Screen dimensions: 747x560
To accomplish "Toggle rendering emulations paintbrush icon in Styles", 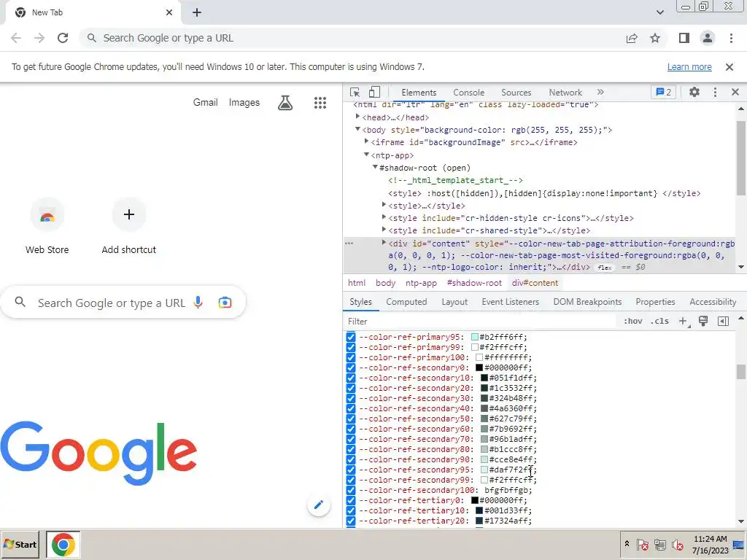I will [703, 321].
